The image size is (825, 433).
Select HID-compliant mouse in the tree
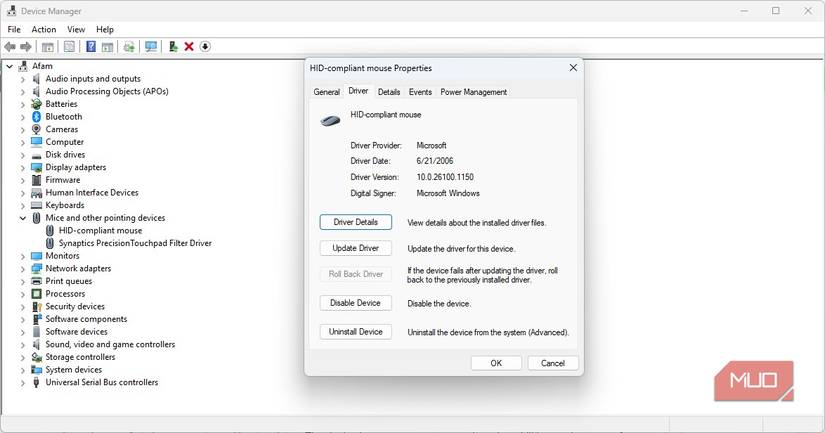[100, 230]
